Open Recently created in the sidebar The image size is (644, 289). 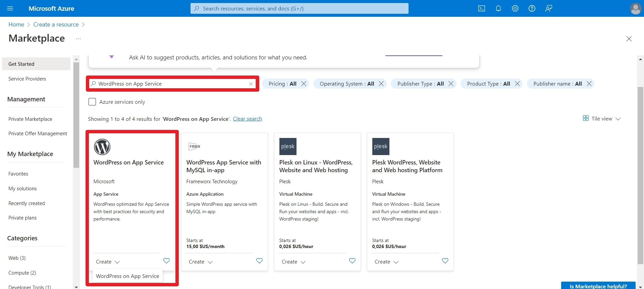coord(26,203)
